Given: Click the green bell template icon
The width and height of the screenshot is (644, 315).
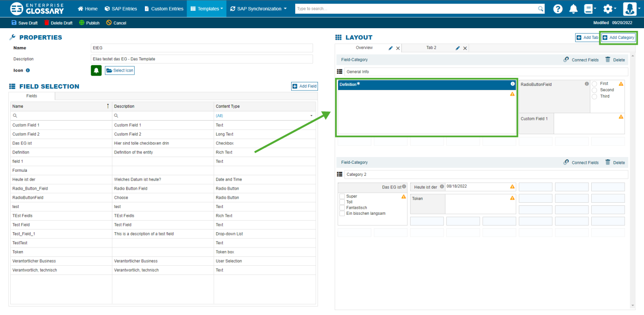Looking at the screenshot, I should (x=96, y=70).
